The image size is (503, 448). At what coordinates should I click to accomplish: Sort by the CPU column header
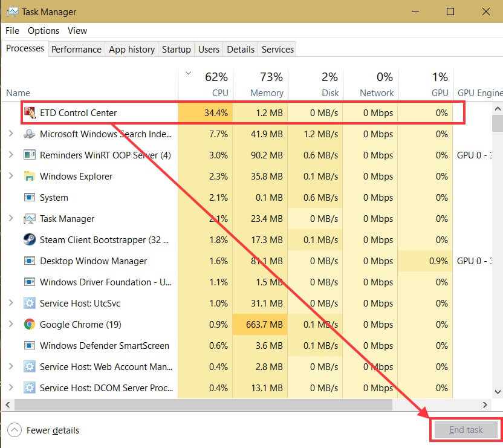(206, 85)
